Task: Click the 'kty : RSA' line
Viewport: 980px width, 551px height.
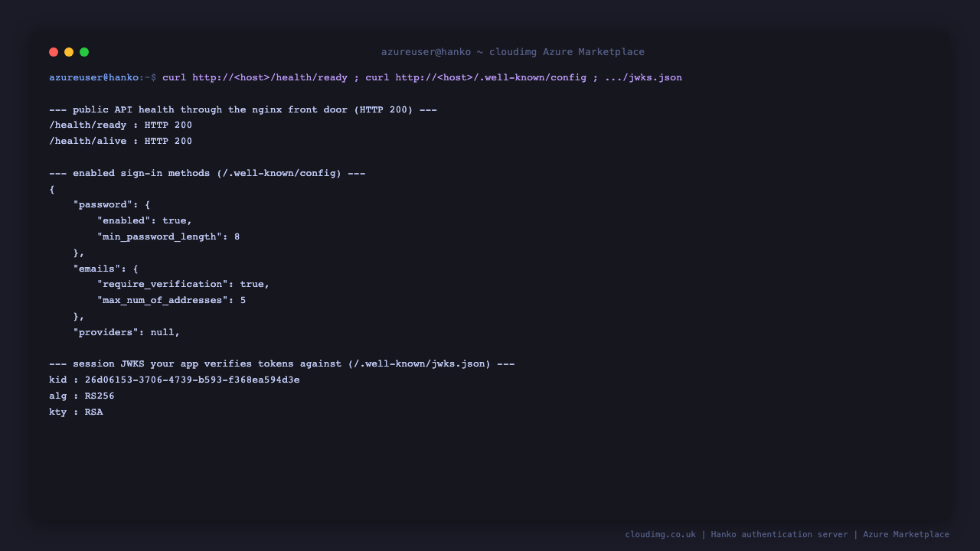Action: click(x=76, y=412)
